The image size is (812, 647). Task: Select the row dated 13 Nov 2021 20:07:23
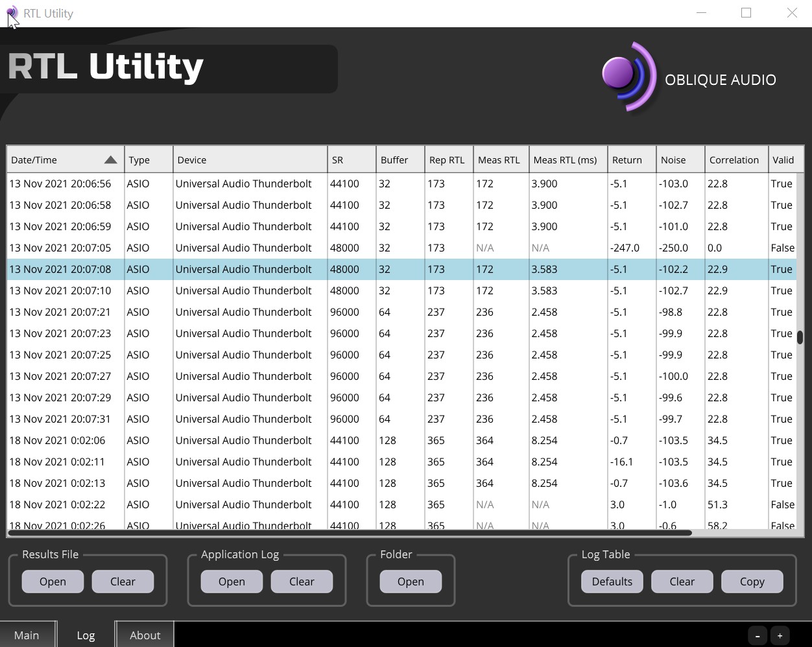coord(401,333)
